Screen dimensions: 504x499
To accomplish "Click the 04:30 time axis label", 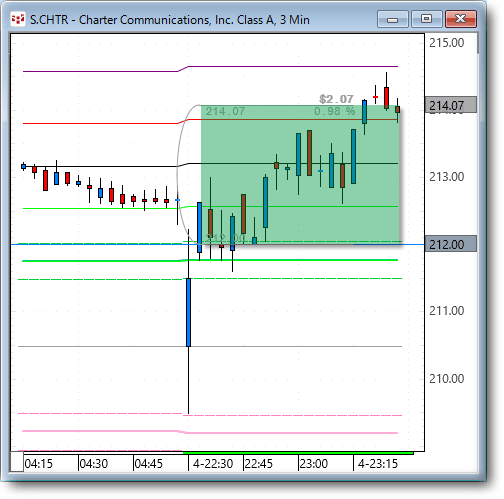I will (x=94, y=464).
